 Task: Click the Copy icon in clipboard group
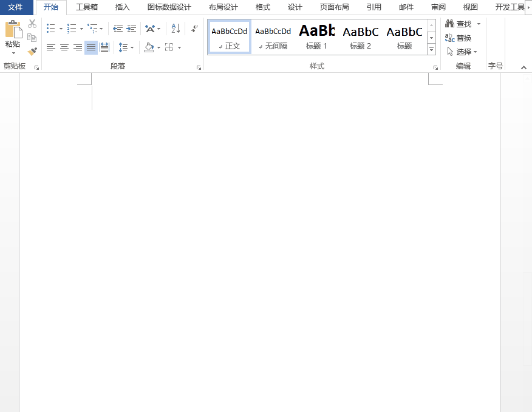coord(32,37)
